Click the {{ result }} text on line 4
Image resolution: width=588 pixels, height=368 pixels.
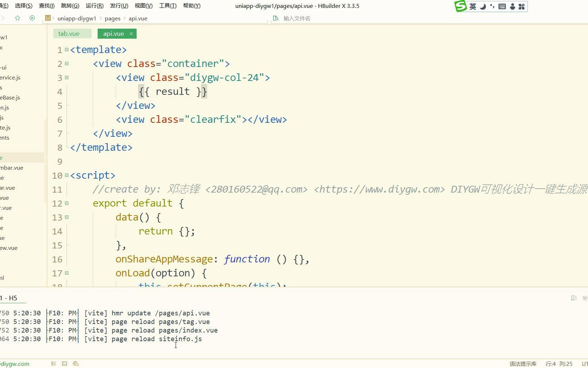173,92
